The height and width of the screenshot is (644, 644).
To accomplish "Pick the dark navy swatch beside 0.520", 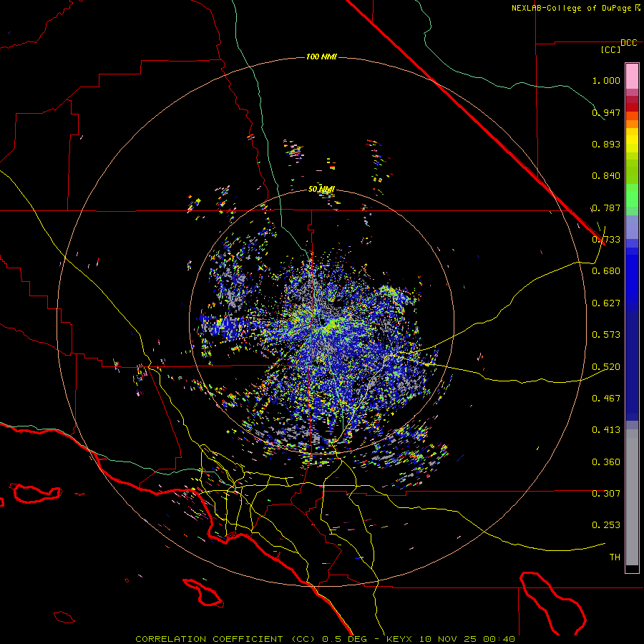I will click(x=632, y=366).
